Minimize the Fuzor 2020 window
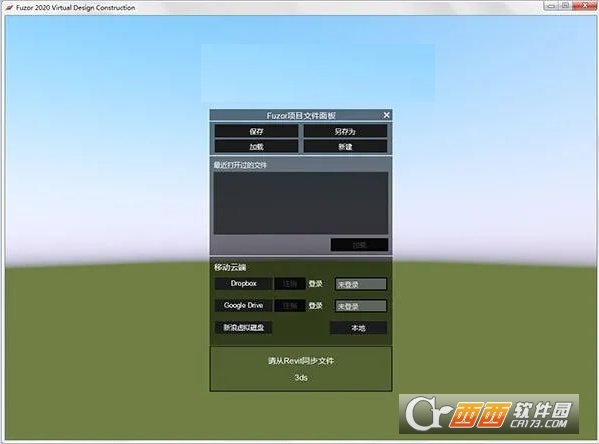 tap(552, 5)
